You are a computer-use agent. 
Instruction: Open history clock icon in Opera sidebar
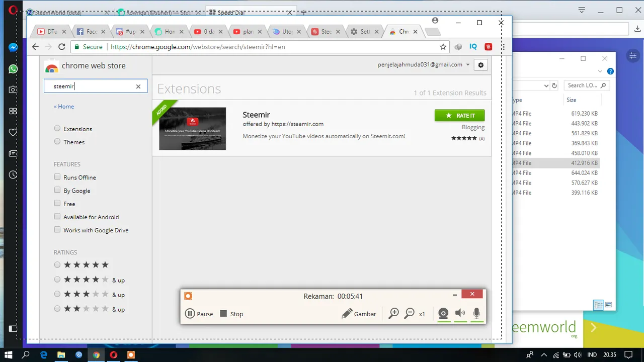pos(13,175)
